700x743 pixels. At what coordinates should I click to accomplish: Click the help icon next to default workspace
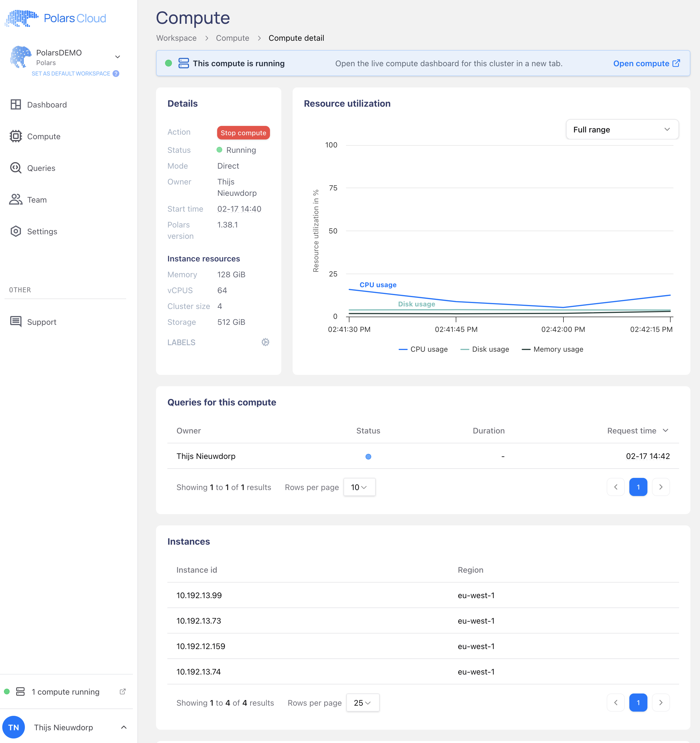116,73
